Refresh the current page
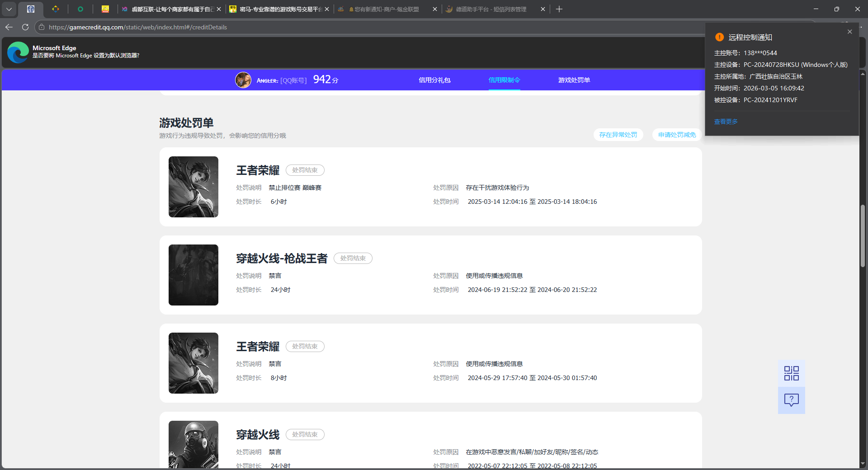This screenshot has width=868, height=470. (x=25, y=27)
